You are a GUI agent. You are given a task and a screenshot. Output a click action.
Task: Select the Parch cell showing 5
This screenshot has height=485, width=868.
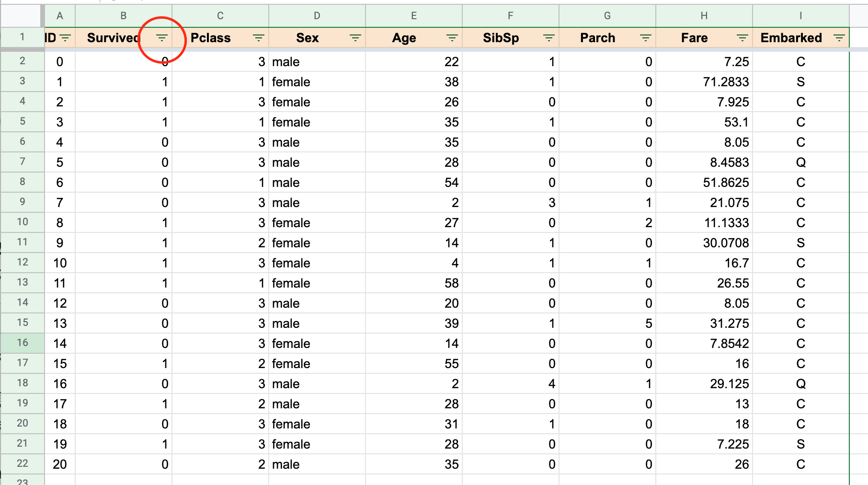607,323
